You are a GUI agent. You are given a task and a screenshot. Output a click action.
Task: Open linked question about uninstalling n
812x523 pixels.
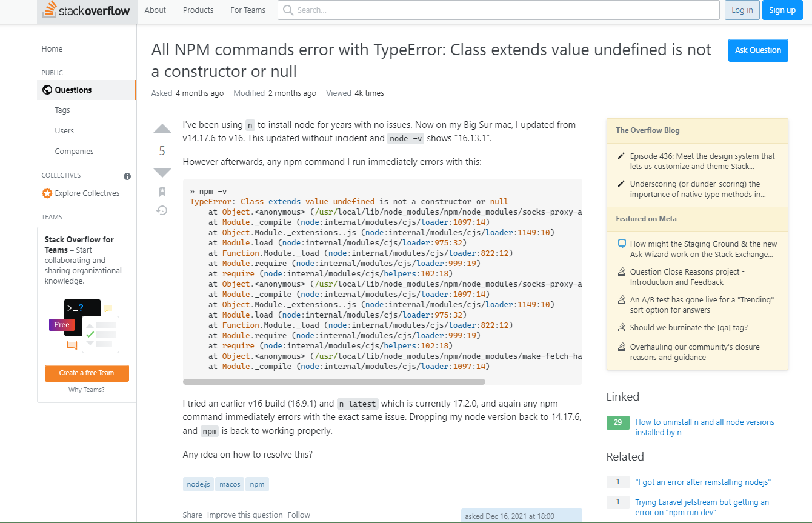pyautogui.click(x=705, y=427)
